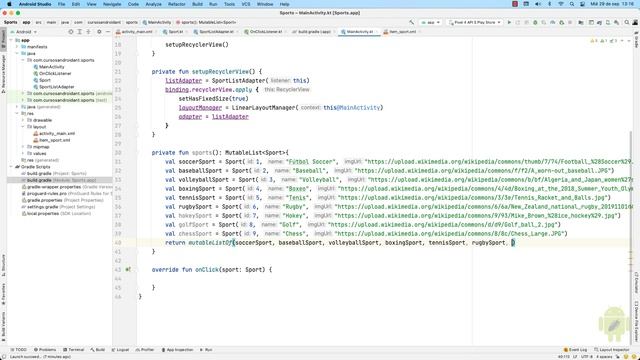The image size is (640, 360).
Task: Open the Build menu
Action: pos(198,4)
